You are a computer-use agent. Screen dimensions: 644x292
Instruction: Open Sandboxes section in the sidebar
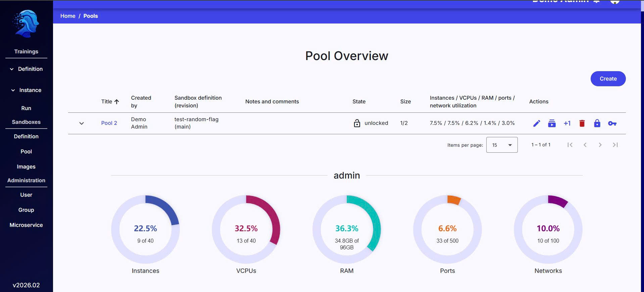tap(26, 122)
